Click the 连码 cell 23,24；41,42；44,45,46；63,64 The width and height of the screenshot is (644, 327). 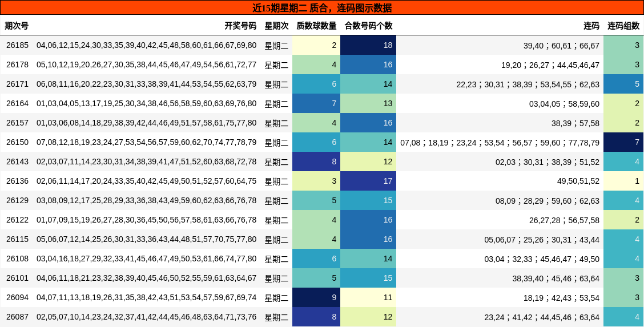pyautogui.click(x=542, y=317)
